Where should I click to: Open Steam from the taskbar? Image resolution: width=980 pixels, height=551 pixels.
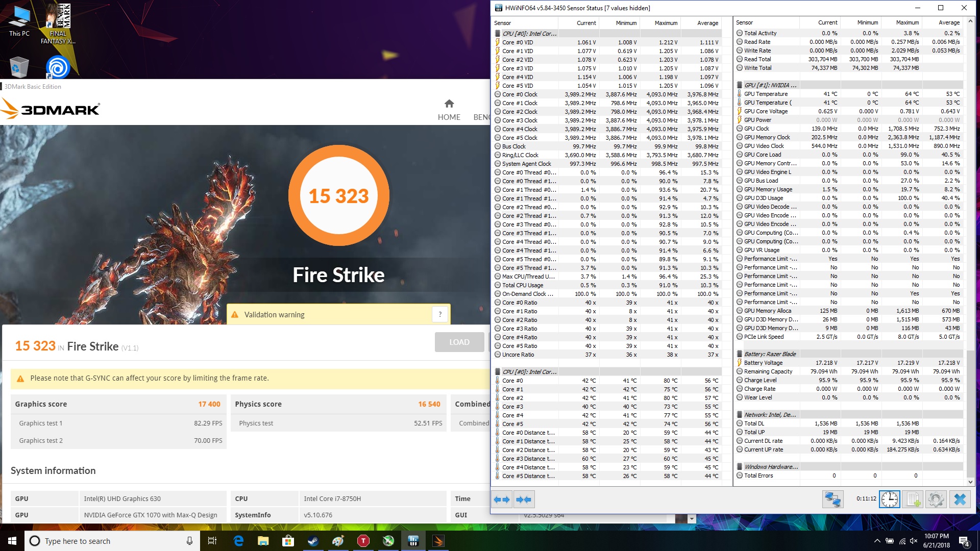[x=313, y=541]
